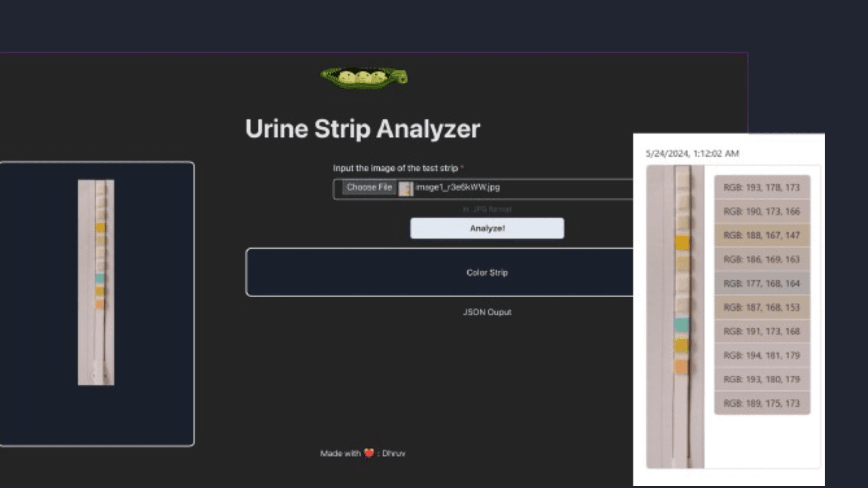This screenshot has width=868, height=488.
Task: Expand the JSON Ouput section
Action: click(486, 312)
